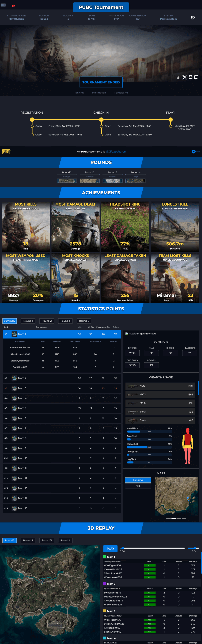This screenshot has width=202, height=644.
Task: Select Landing map view toggle
Action: (138, 480)
